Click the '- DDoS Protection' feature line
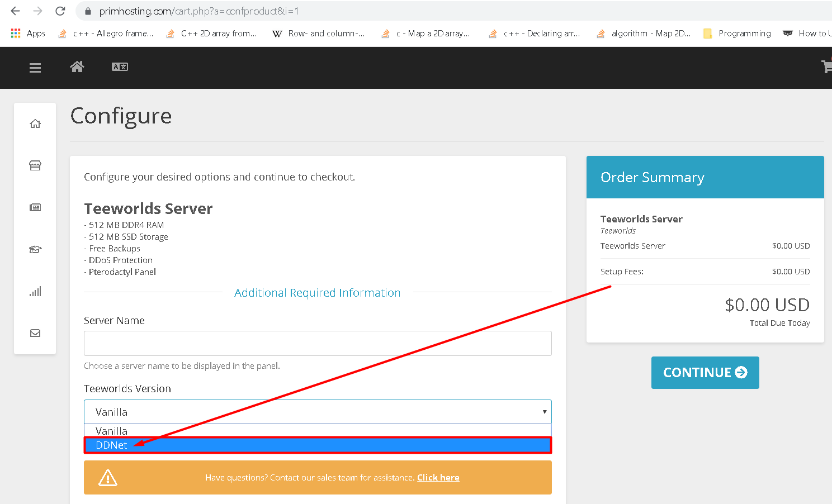Viewport: 832px width, 504px height. (x=118, y=260)
